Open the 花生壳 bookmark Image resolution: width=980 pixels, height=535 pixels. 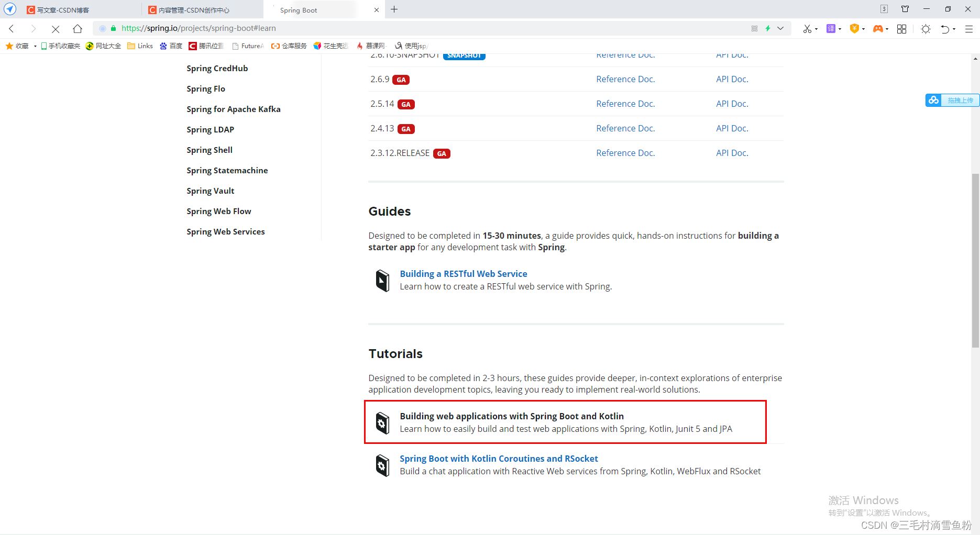331,46
